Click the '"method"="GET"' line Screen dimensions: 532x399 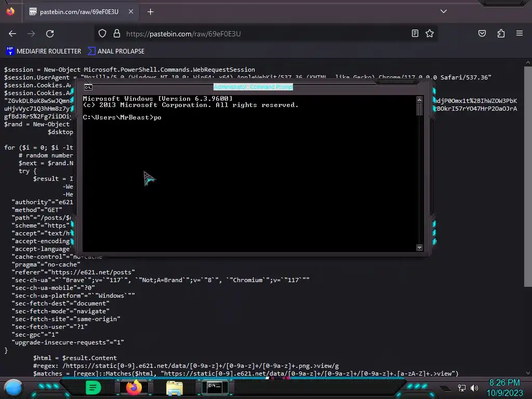click(37, 210)
